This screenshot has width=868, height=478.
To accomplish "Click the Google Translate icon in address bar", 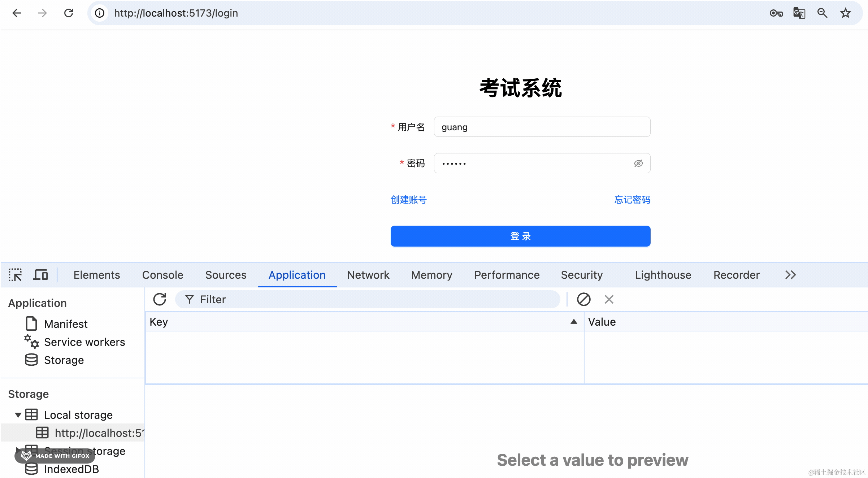I will point(799,13).
